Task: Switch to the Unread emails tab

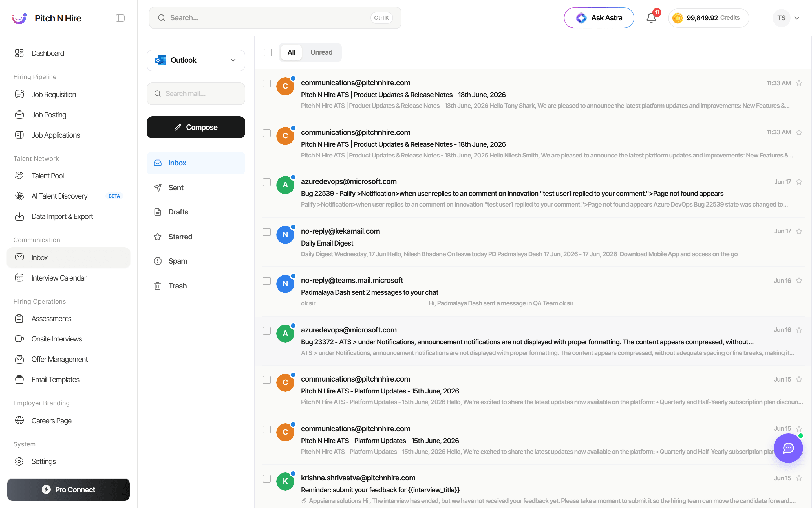Action: [321, 52]
